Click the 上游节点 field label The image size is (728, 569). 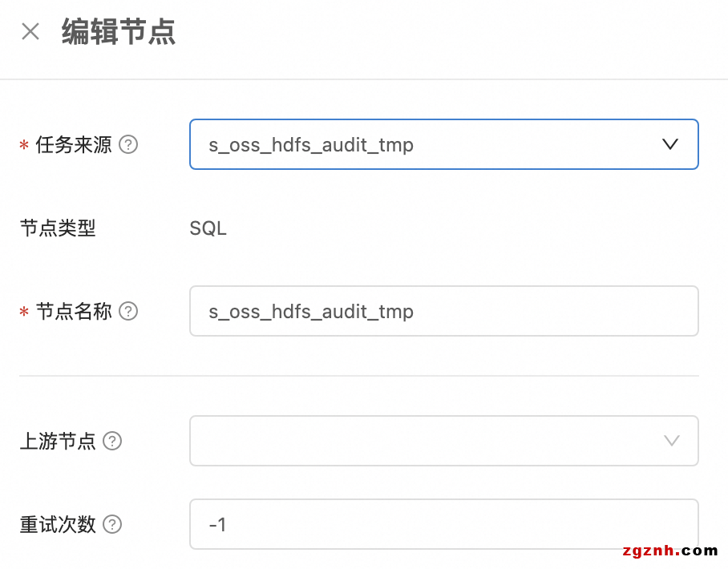(58, 441)
